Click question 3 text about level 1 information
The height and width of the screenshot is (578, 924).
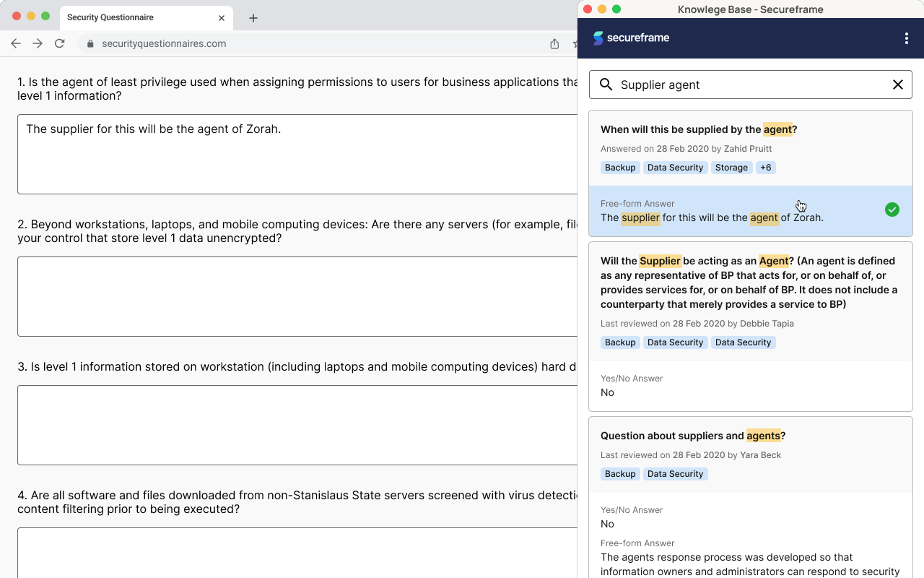tap(297, 367)
